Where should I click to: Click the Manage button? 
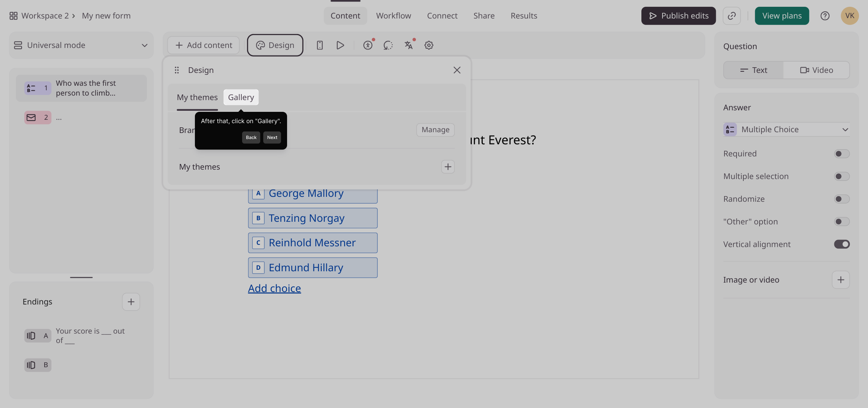coord(436,130)
